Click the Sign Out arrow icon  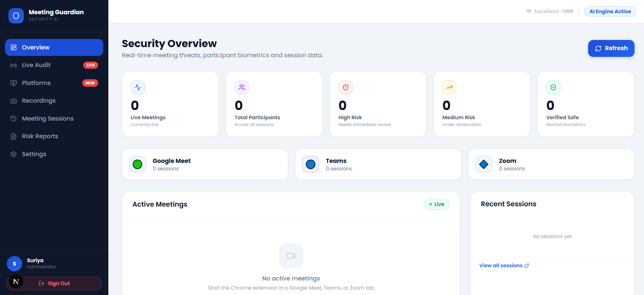point(42,283)
